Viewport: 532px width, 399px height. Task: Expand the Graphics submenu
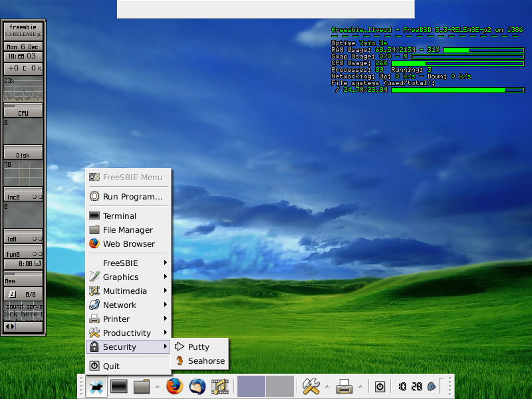point(128,277)
